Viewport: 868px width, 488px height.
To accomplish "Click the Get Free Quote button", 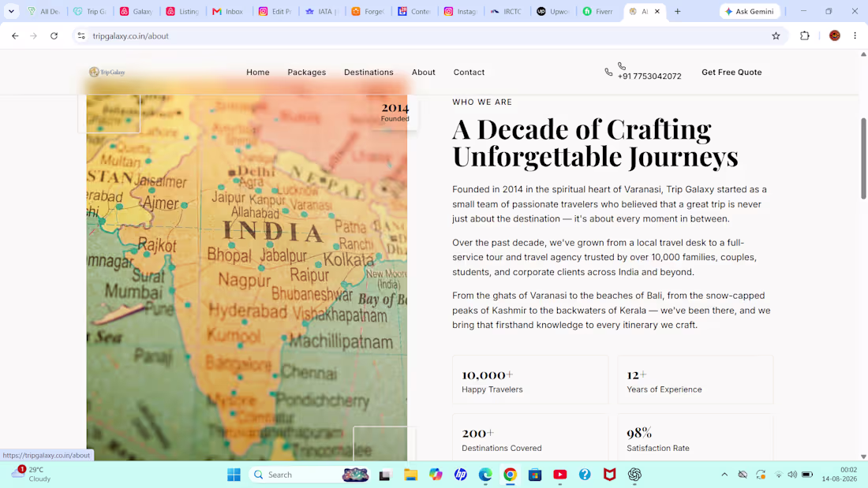I will pos(731,72).
